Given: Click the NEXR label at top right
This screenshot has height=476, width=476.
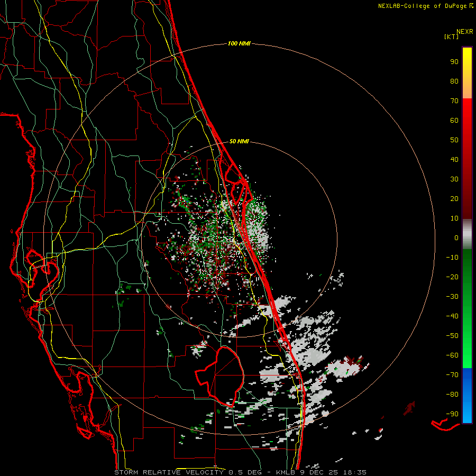Looking at the screenshot, I should [465, 32].
